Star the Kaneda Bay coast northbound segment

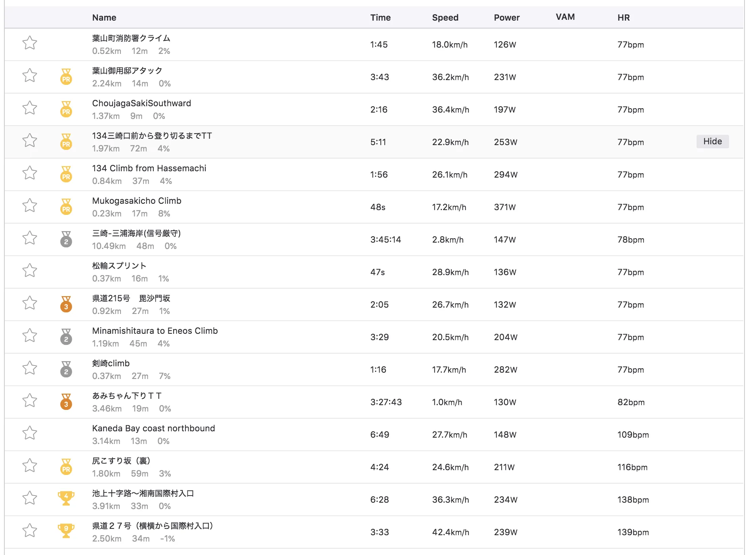(30, 433)
